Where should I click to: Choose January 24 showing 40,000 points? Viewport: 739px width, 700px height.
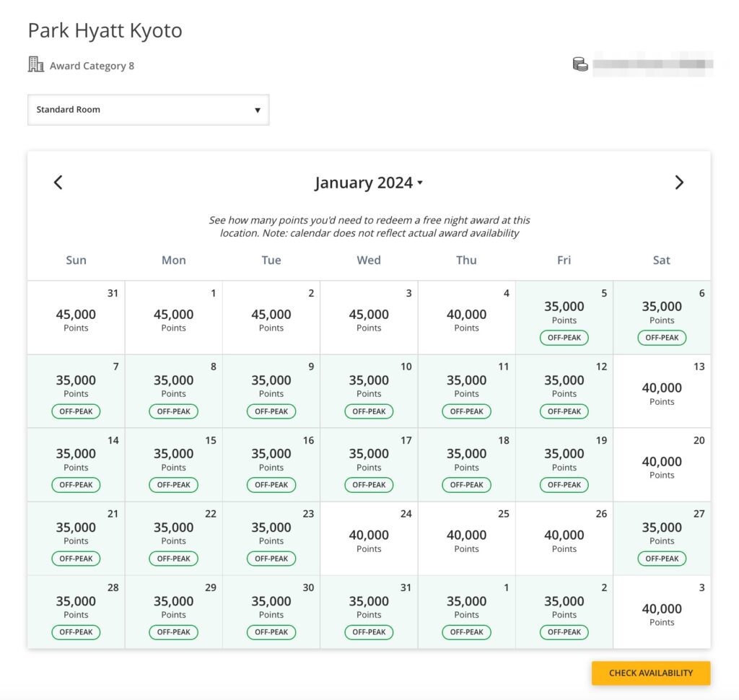[369, 538]
